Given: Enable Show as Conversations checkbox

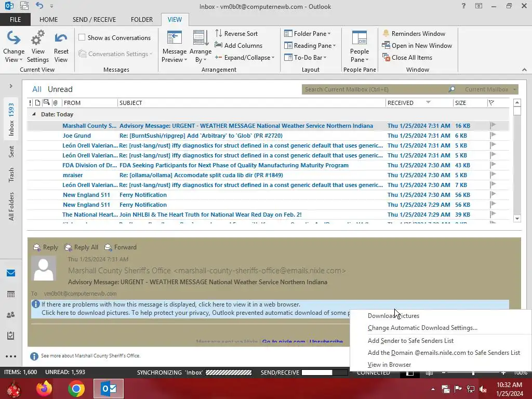Looking at the screenshot, I should click(x=82, y=37).
